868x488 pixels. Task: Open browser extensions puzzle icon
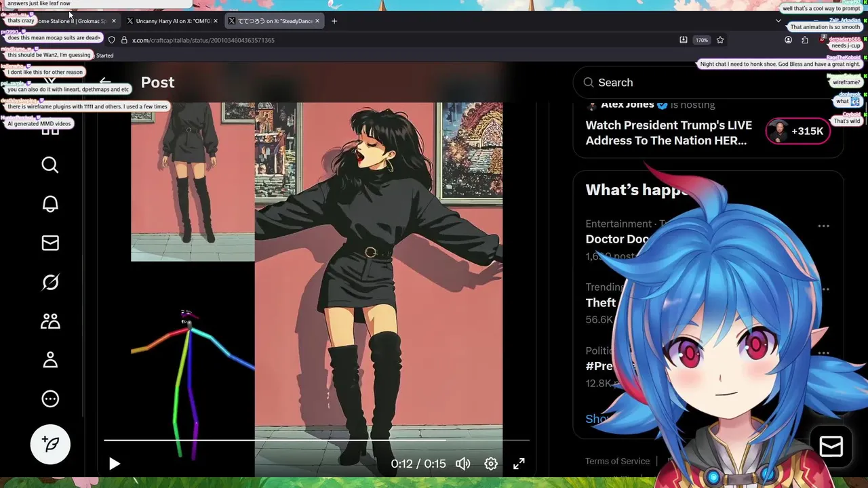point(805,40)
